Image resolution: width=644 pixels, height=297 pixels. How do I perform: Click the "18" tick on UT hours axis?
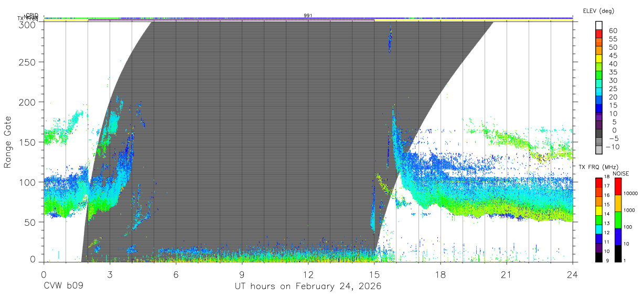(x=441, y=274)
